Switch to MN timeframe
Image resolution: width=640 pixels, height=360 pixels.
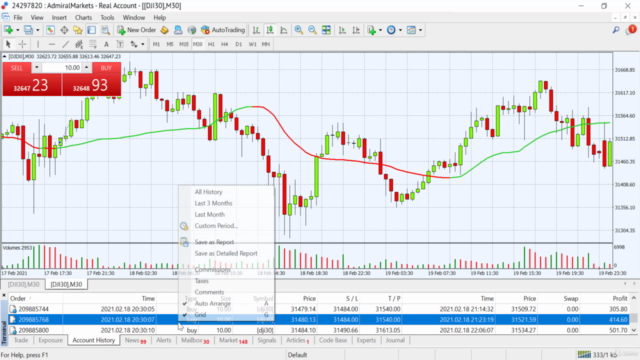[x=266, y=44]
